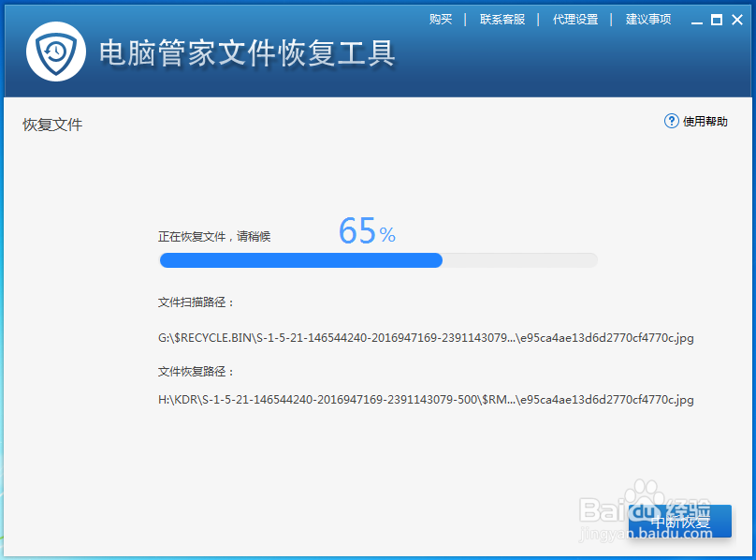756x560 pixels.
Task: Click 中断恢复 to interrupt recovery
Action: 680,522
